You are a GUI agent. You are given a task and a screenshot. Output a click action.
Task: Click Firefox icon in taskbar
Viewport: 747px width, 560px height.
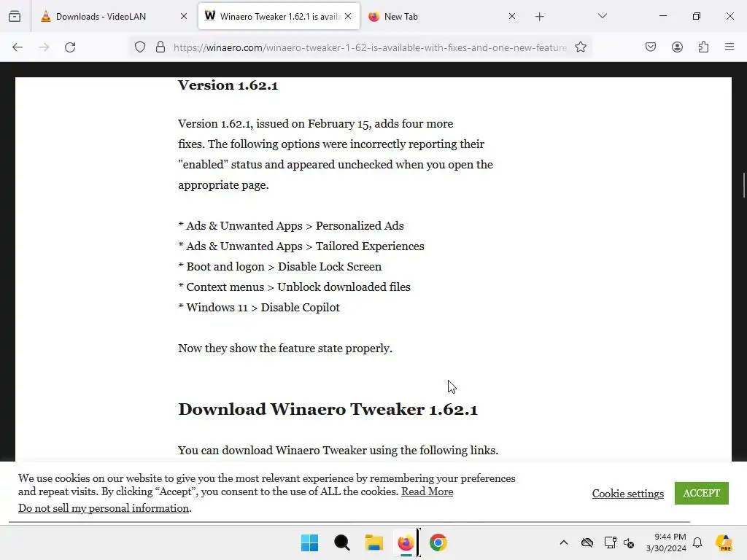point(406,542)
